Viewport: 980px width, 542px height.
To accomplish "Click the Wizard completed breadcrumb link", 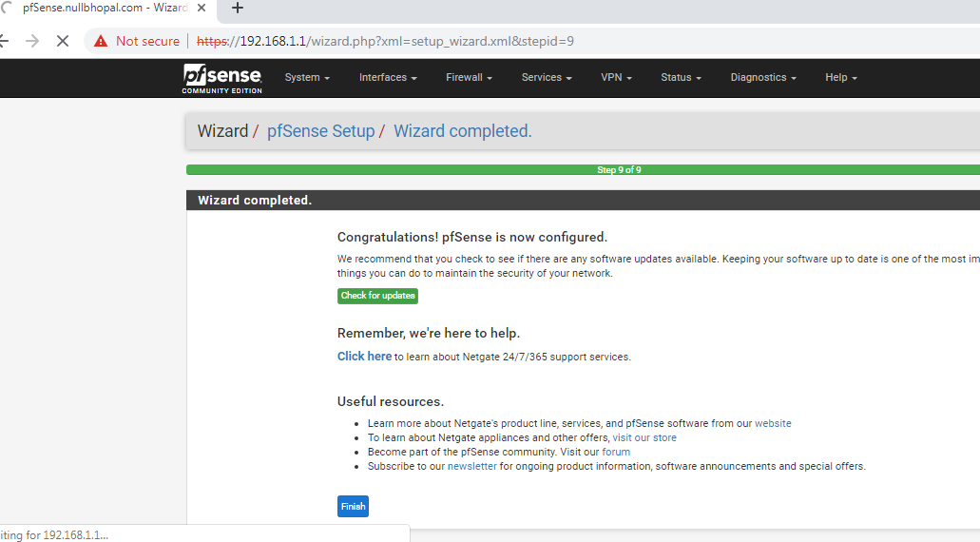I will 463,131.
